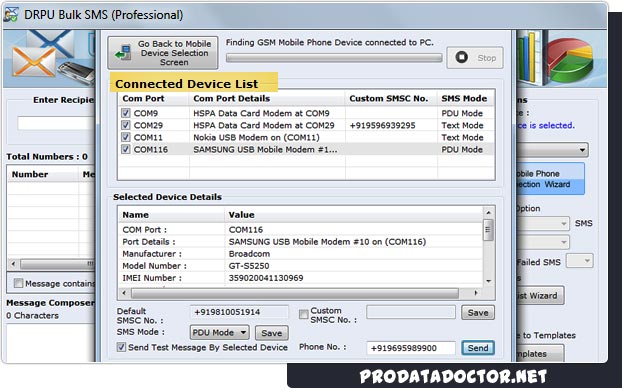
Task: Click the envelope icon in background banner
Action: coord(34,62)
